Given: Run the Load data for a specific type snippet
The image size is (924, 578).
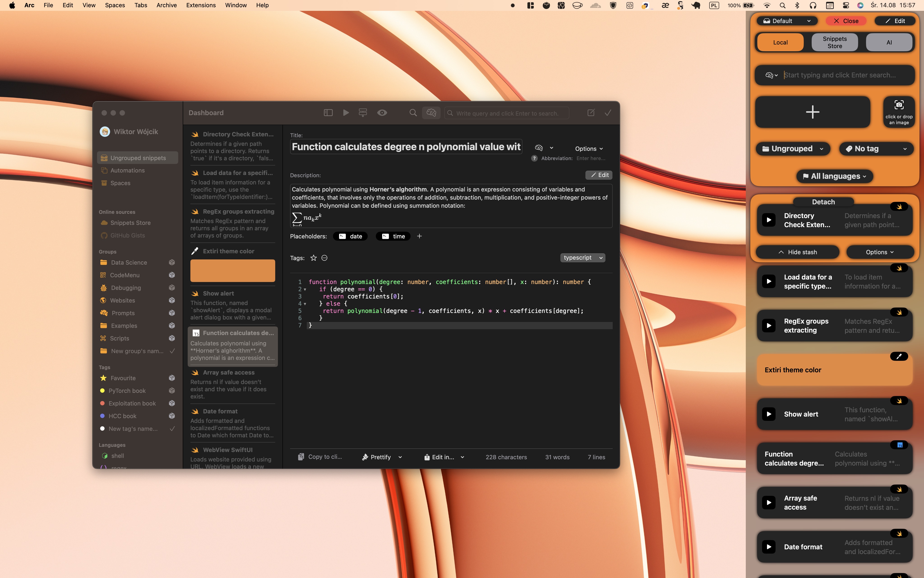Looking at the screenshot, I should pyautogui.click(x=769, y=282).
